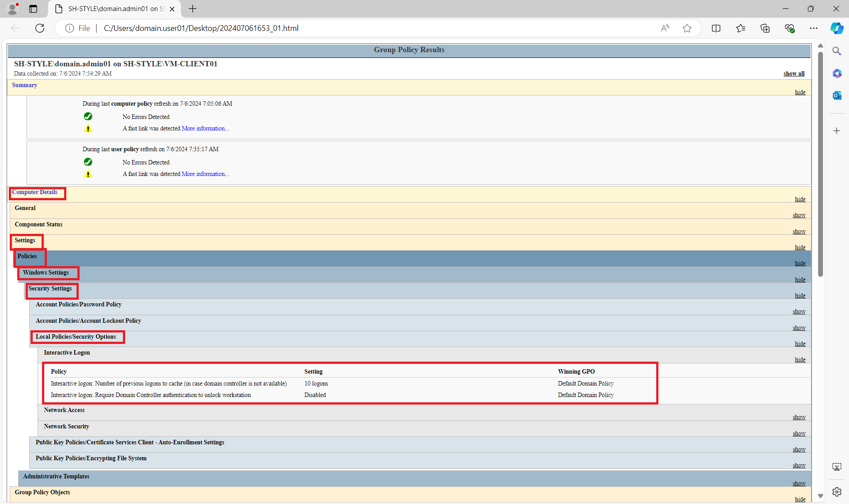
Task: Open the Collections icon
Action: point(765,28)
